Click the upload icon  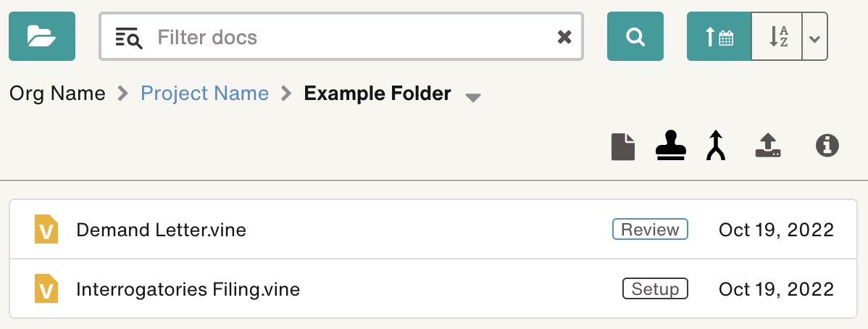tap(768, 146)
